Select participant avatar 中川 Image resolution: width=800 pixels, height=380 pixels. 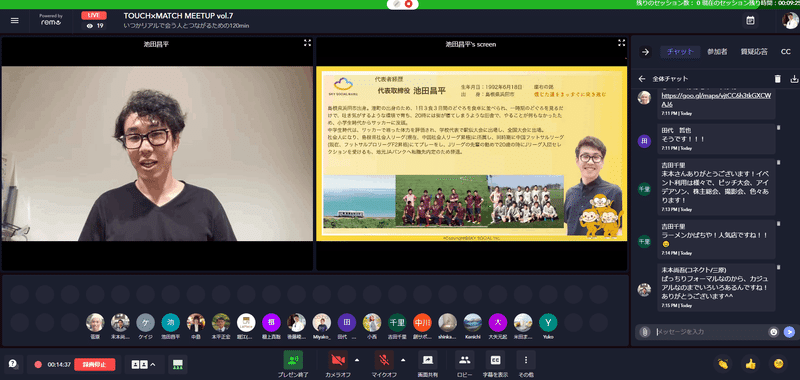(422, 322)
